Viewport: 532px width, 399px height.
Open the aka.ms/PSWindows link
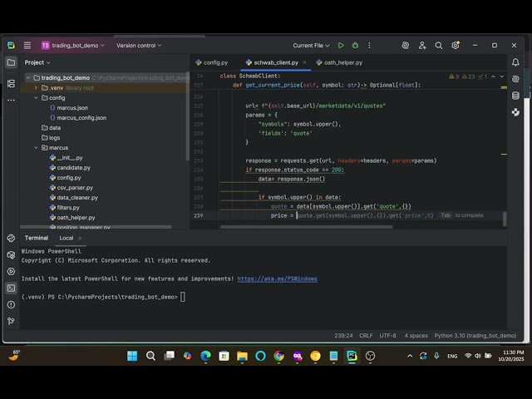pos(277,278)
